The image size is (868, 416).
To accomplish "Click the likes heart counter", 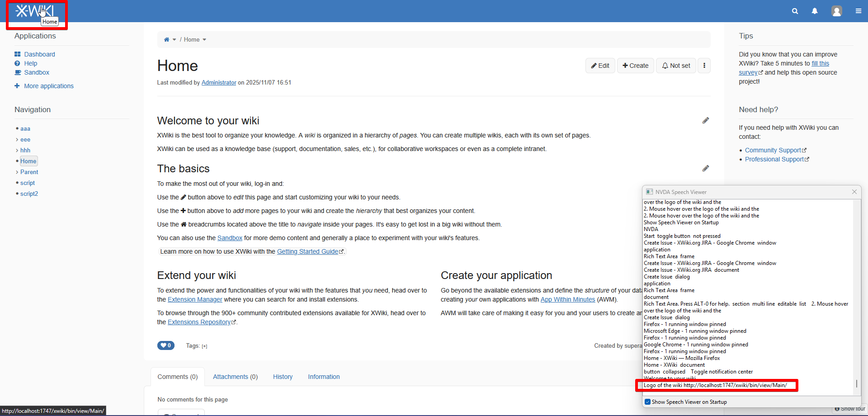I will pos(165,345).
